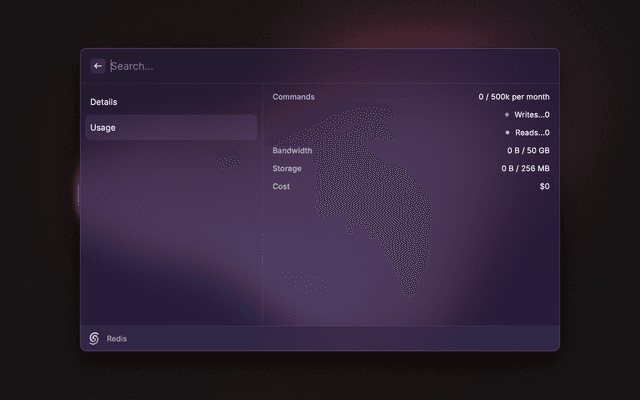The width and height of the screenshot is (640, 400).
Task: Click the 0 / 500k per month value
Action: (513, 97)
